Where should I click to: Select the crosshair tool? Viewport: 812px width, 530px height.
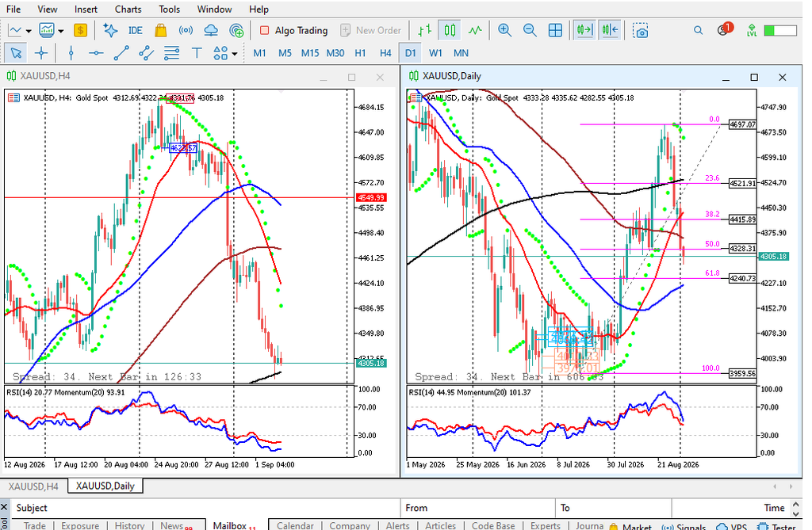coord(41,53)
